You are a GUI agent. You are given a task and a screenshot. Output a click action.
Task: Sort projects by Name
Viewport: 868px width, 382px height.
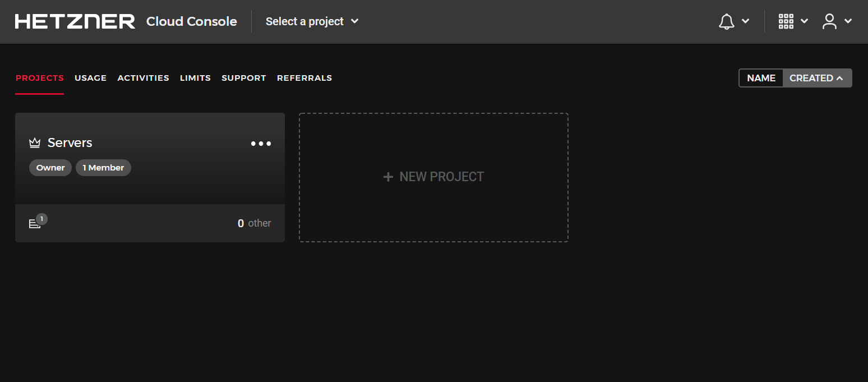pyautogui.click(x=761, y=78)
